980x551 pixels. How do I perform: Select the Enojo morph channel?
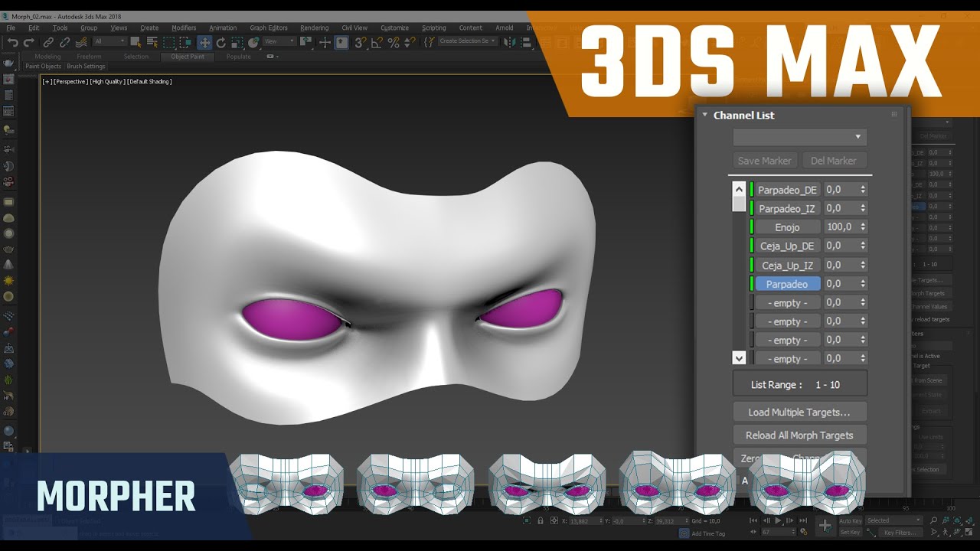788,227
